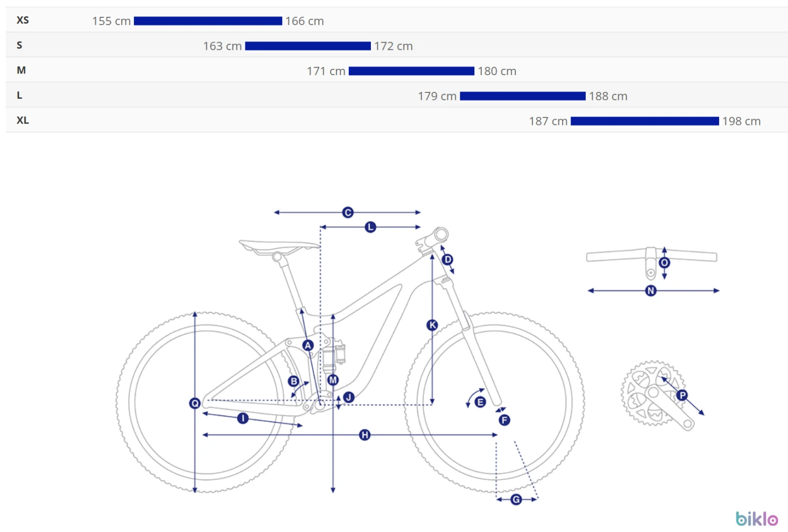
Task: Click the XS size height bar
Action: click(x=208, y=21)
